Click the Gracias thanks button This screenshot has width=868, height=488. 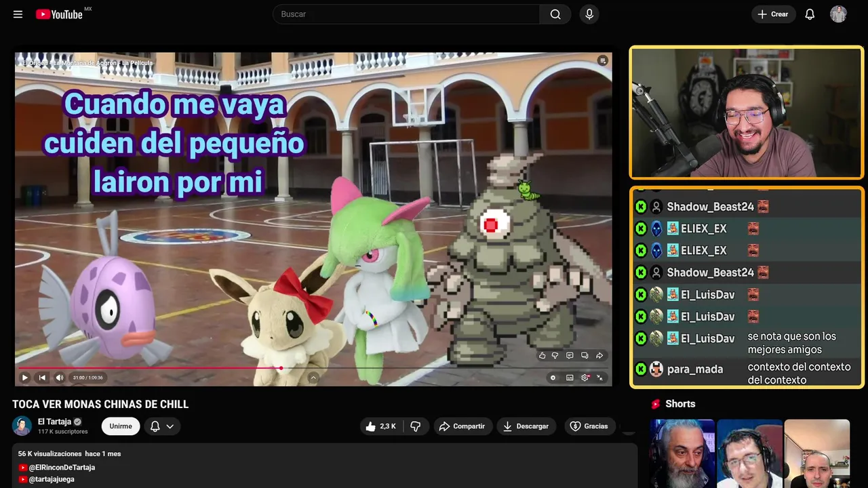pyautogui.click(x=589, y=426)
